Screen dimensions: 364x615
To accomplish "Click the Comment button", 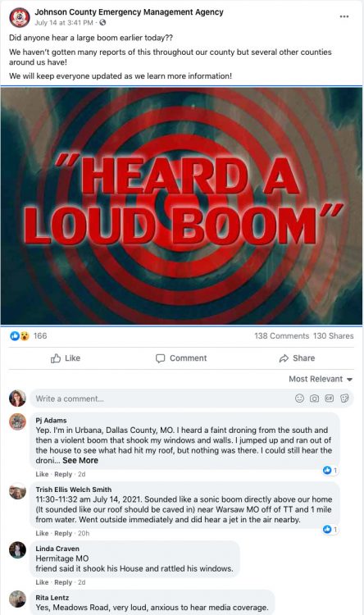I will 181,358.
